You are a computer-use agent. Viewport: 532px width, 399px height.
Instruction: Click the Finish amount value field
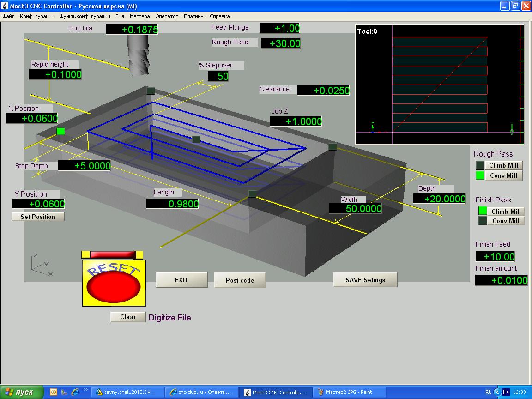(501, 280)
